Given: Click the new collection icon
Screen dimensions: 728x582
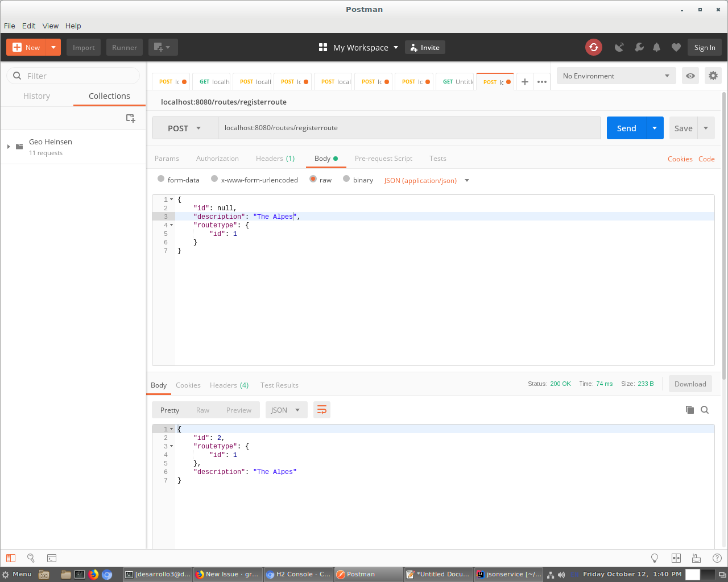Looking at the screenshot, I should [x=130, y=118].
